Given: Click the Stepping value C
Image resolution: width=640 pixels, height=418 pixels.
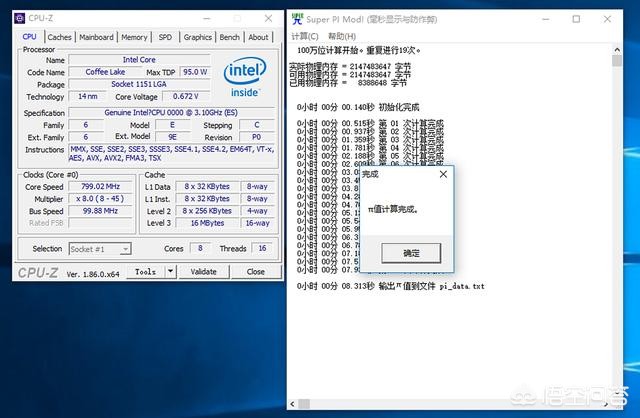Looking at the screenshot, I should pos(257,125).
